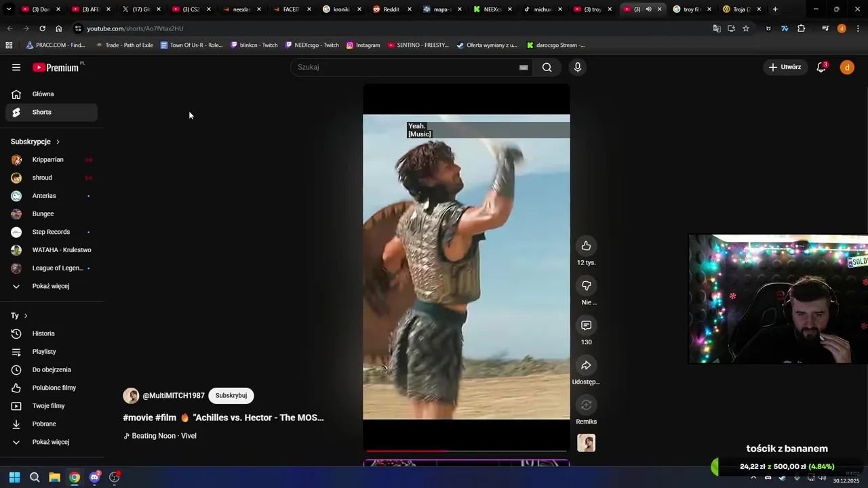Open the YouTube hamburger guide menu
This screenshot has width=868, height=488.
click(16, 67)
